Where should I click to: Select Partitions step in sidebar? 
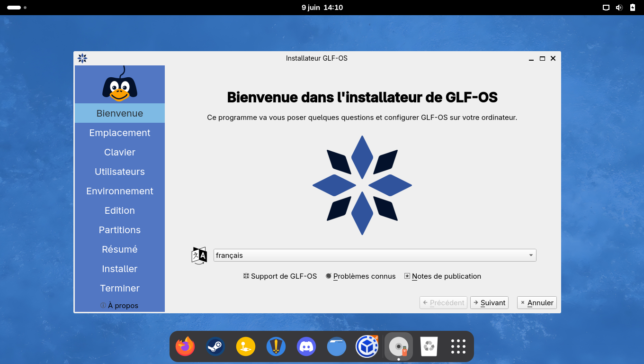(x=120, y=230)
